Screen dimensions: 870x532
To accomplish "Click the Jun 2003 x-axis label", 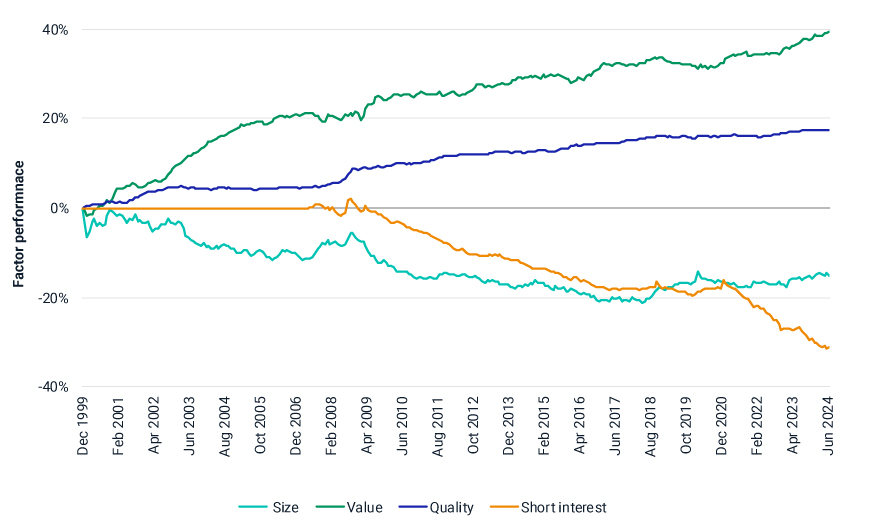I will point(189,426).
